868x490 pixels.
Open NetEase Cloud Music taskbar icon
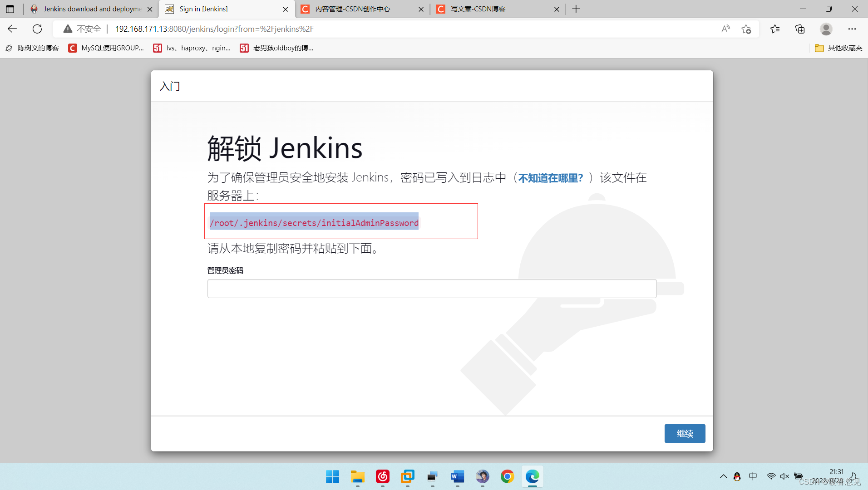[382, 476]
